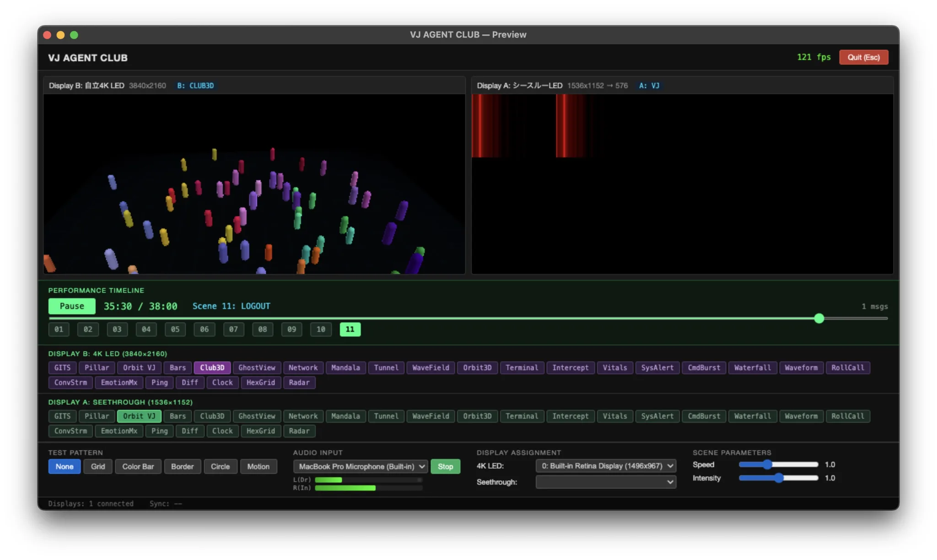
Task: Expand the Seethrough display dropdown
Action: coord(606,482)
